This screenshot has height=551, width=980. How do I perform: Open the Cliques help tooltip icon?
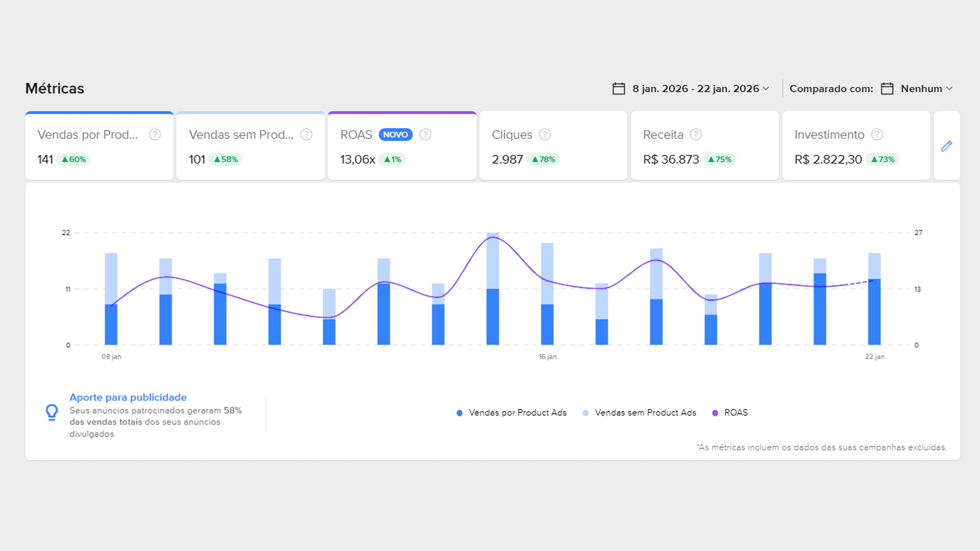pos(545,135)
